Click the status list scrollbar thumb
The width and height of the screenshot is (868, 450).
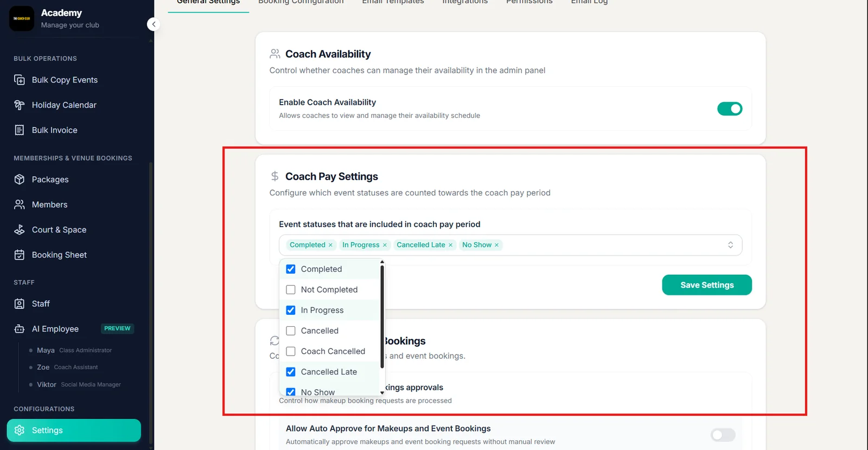[x=382, y=317]
